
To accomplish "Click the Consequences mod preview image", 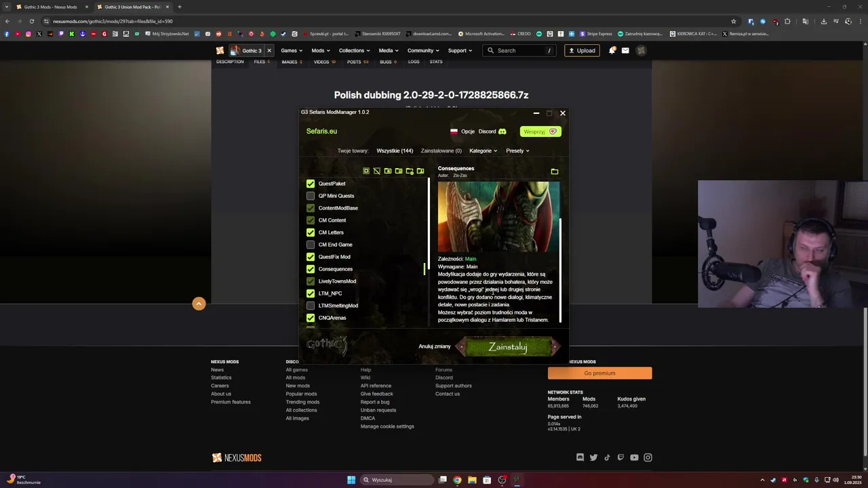I will click(x=498, y=216).
